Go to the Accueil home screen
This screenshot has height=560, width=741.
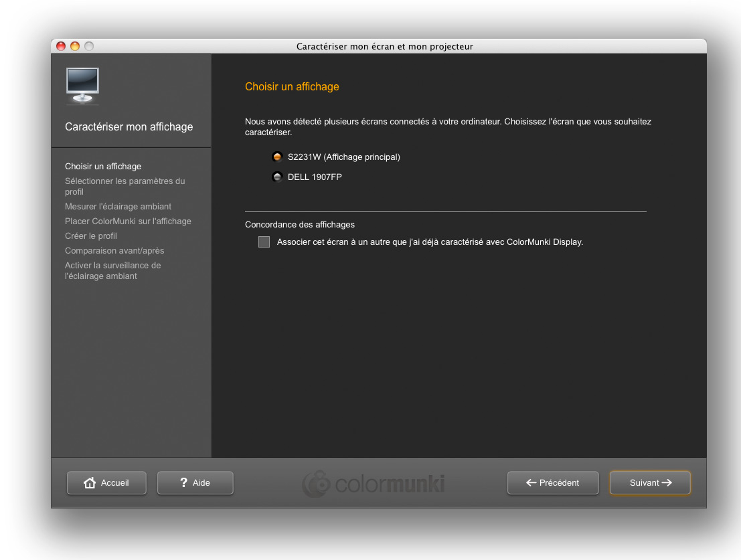[x=107, y=482]
